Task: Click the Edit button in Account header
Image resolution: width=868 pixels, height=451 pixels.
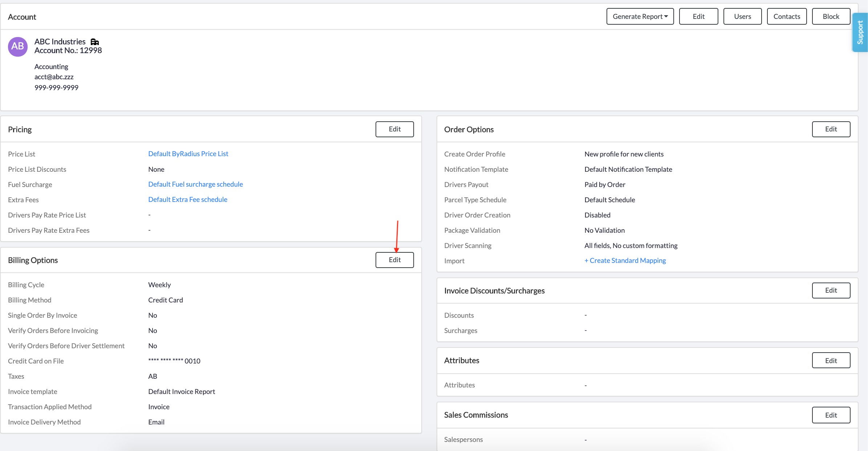Action: 698,17
